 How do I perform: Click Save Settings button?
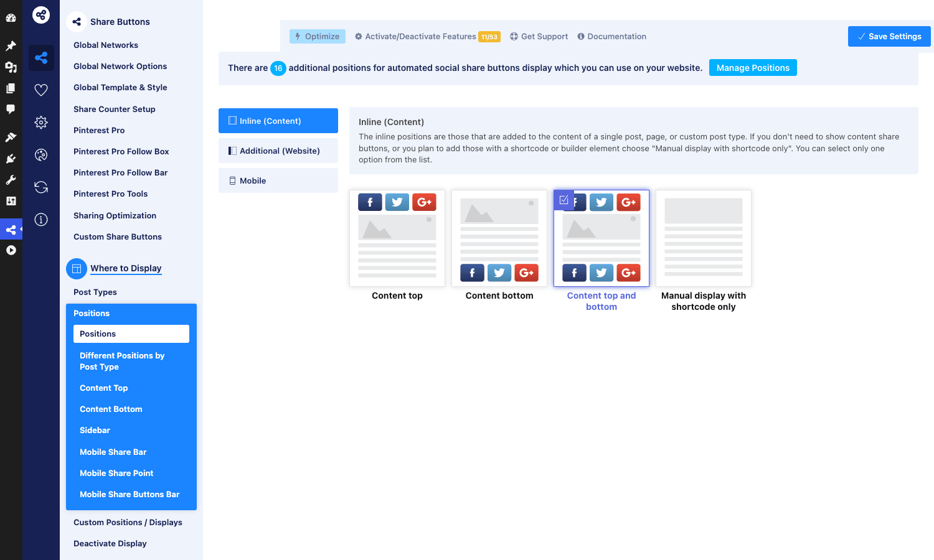click(889, 36)
